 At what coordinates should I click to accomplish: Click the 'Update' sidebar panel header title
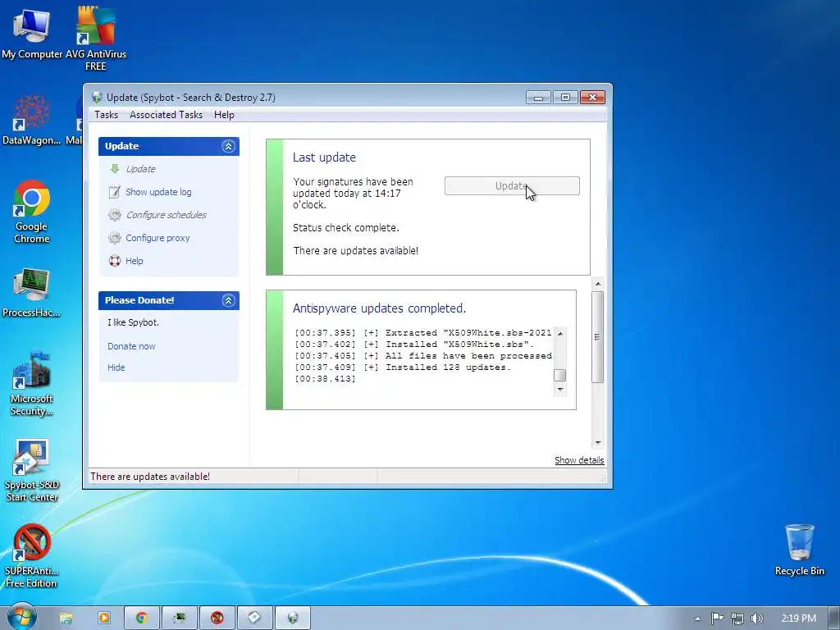(121, 146)
